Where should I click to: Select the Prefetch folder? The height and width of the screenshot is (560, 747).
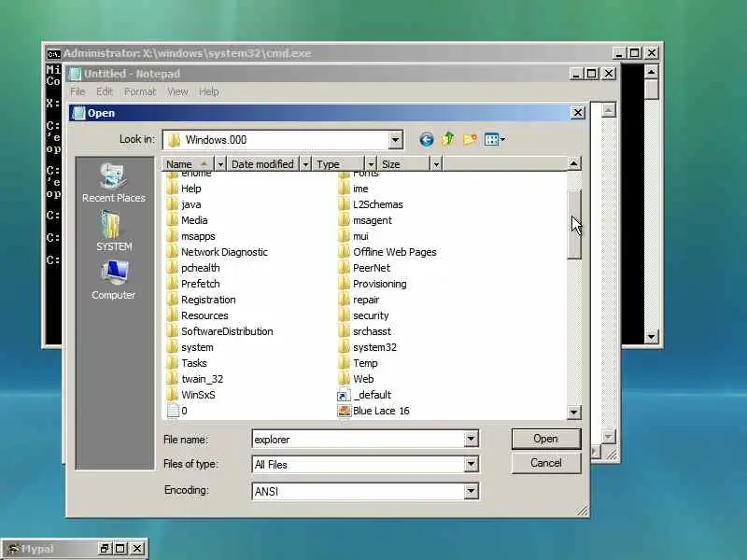coord(193,284)
